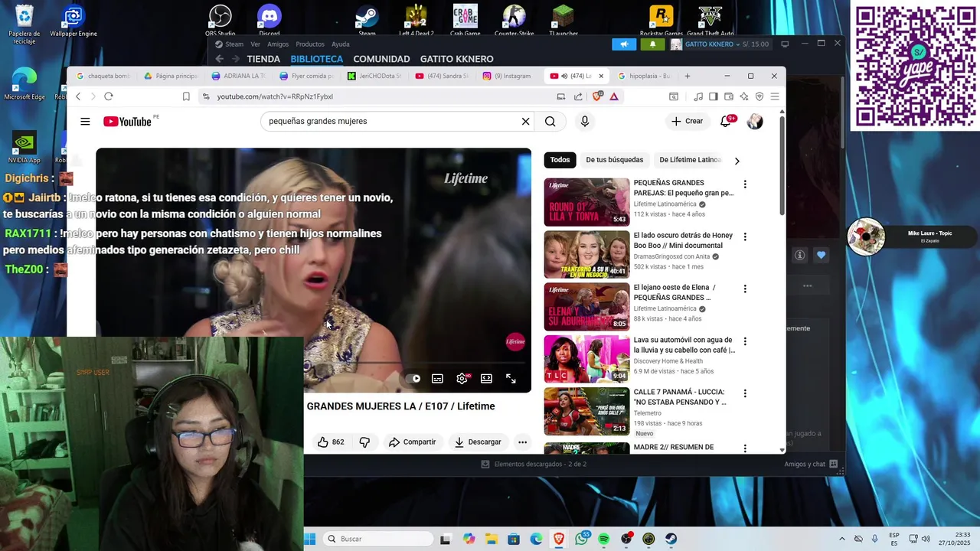Screen dimensions: 980x551
Task: Open player settings gear
Action: point(462,378)
